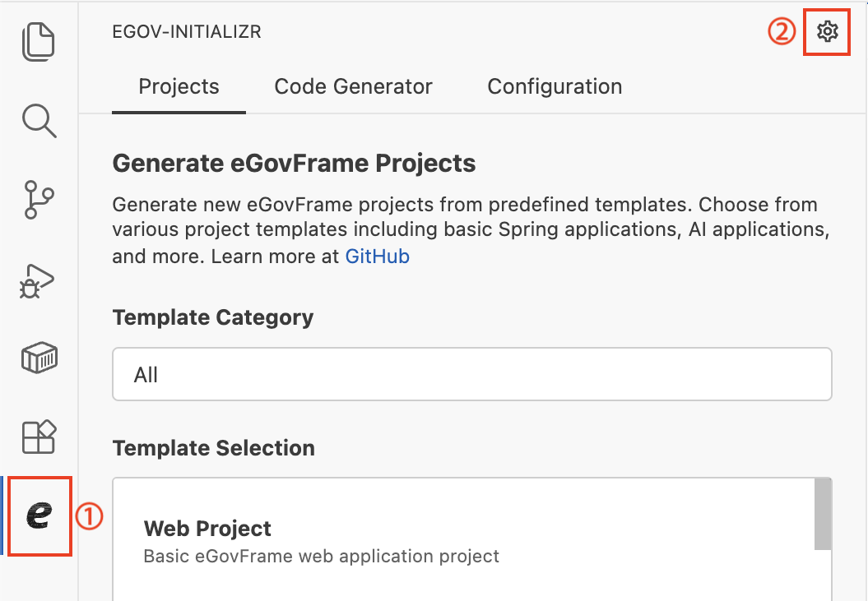Click the Generate eGovFrame Projects heading
868x601 pixels.
(294, 164)
